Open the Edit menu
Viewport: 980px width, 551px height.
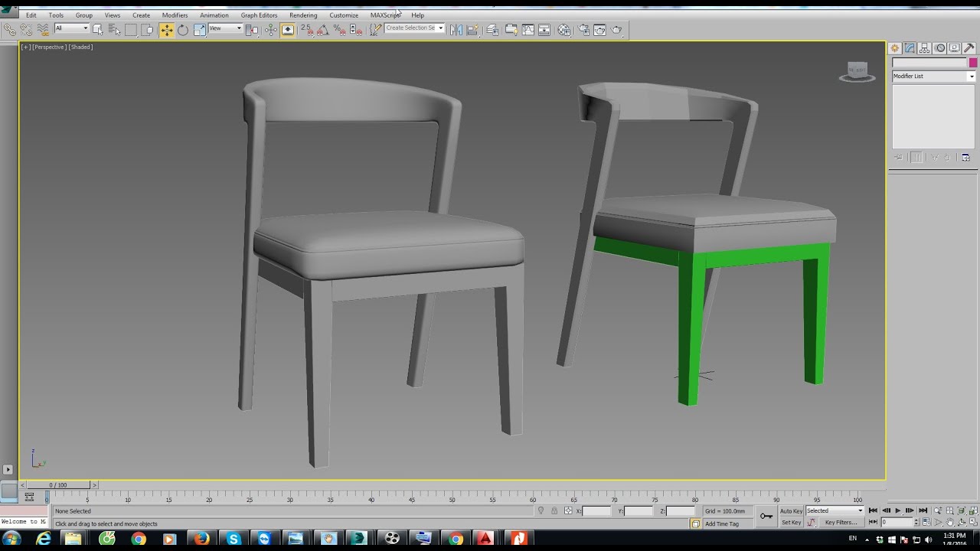(x=31, y=15)
